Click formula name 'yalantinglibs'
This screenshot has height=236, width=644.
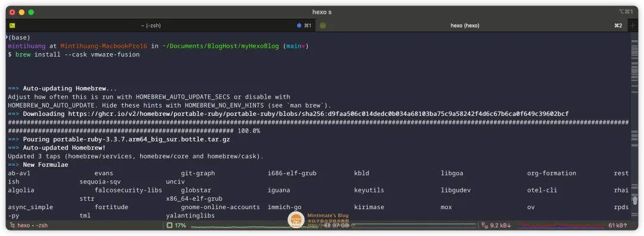click(x=190, y=216)
